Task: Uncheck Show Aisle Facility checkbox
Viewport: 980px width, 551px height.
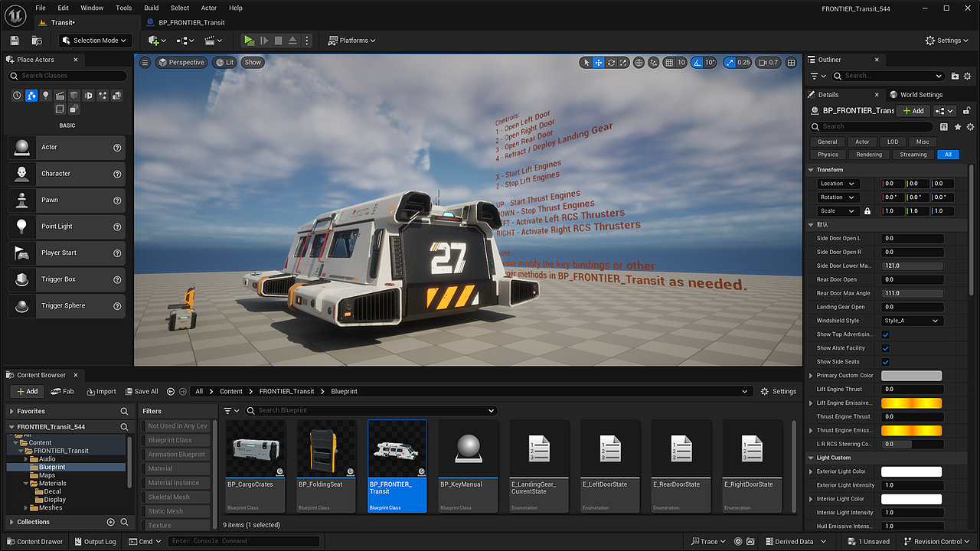Action: pos(886,348)
